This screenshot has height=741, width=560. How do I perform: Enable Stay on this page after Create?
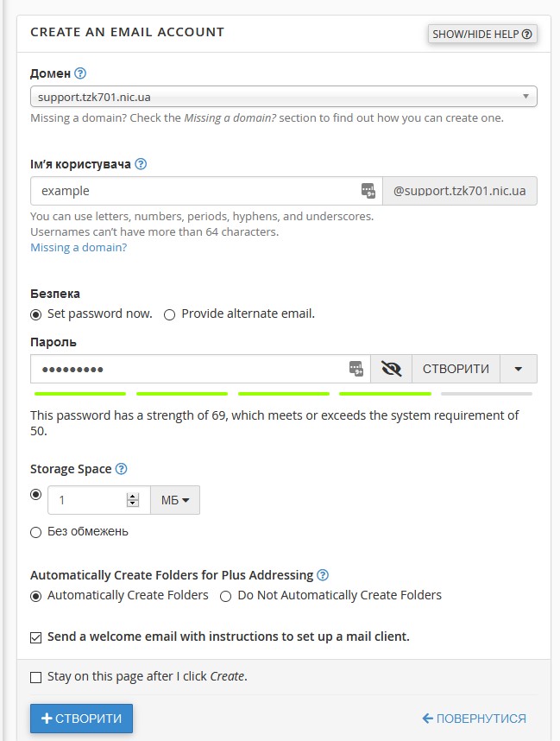point(36,678)
